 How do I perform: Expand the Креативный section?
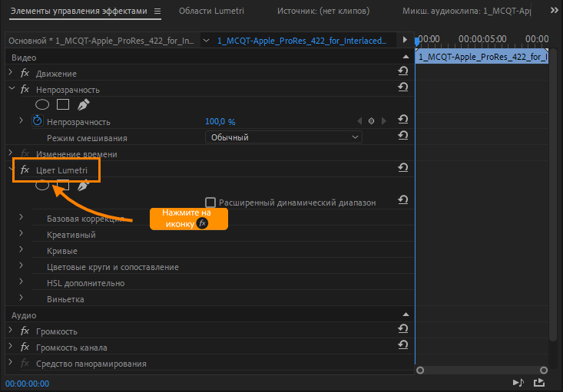coord(22,233)
